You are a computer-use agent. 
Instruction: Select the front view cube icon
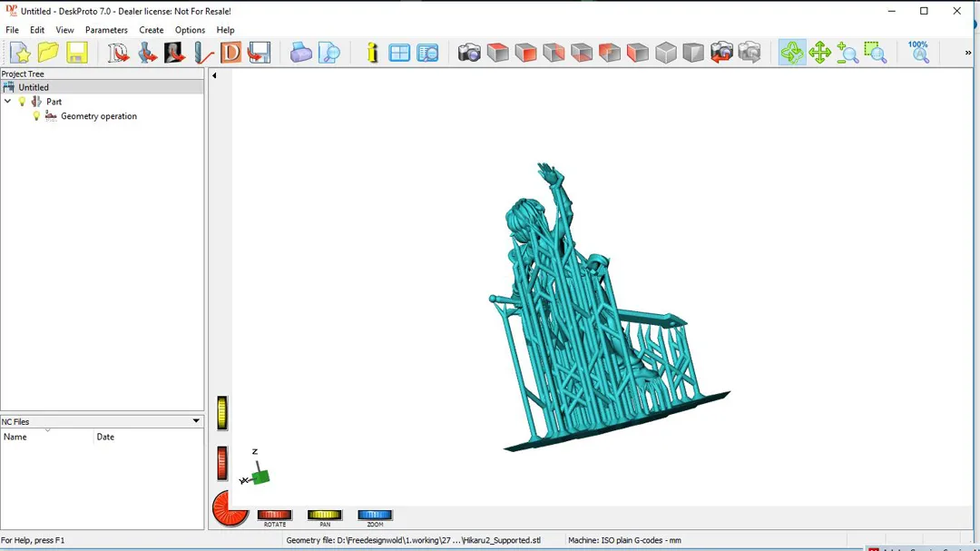(526, 53)
